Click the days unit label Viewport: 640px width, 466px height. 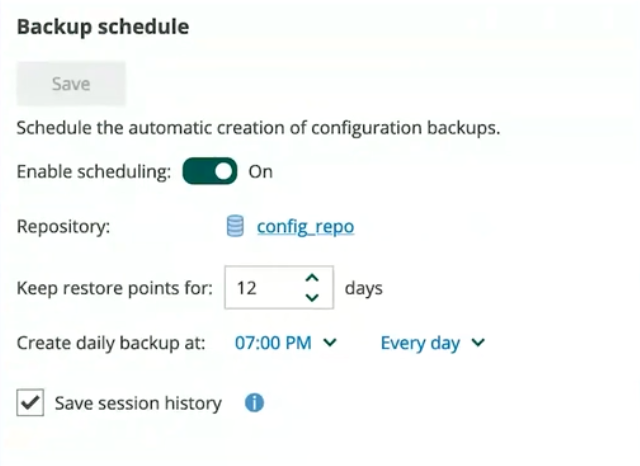[364, 288]
